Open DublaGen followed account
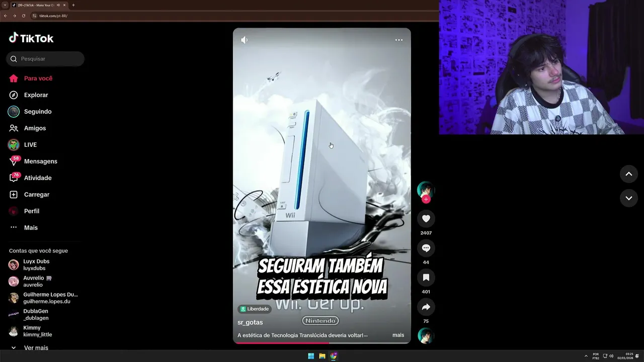This screenshot has height=362, width=644. coord(29,315)
